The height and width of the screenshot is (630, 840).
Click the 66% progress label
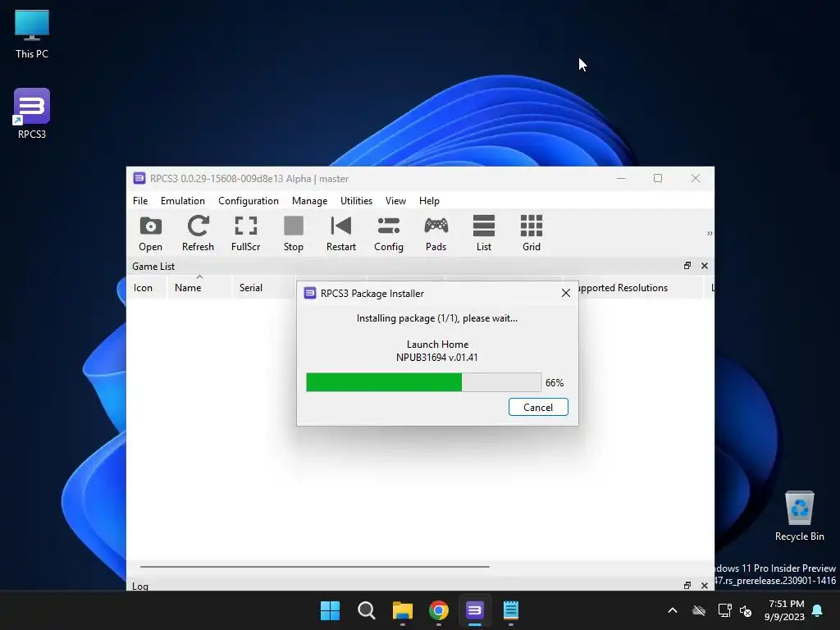(x=555, y=382)
